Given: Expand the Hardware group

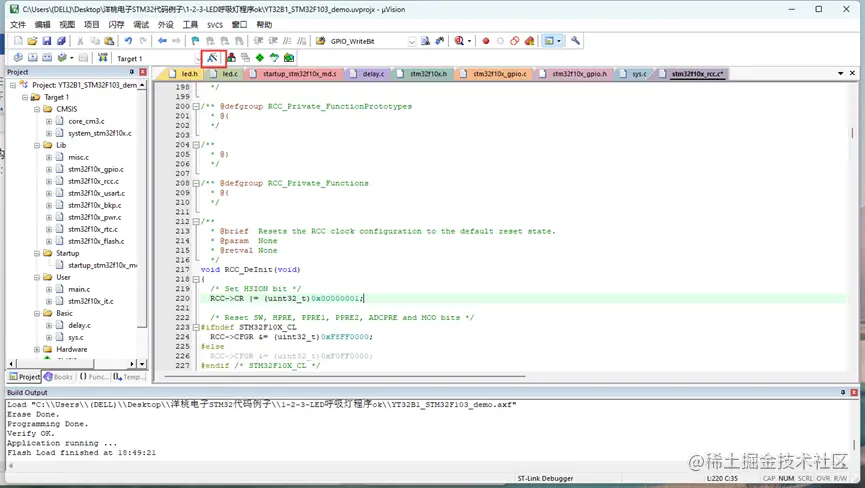Looking at the screenshot, I should (x=37, y=349).
